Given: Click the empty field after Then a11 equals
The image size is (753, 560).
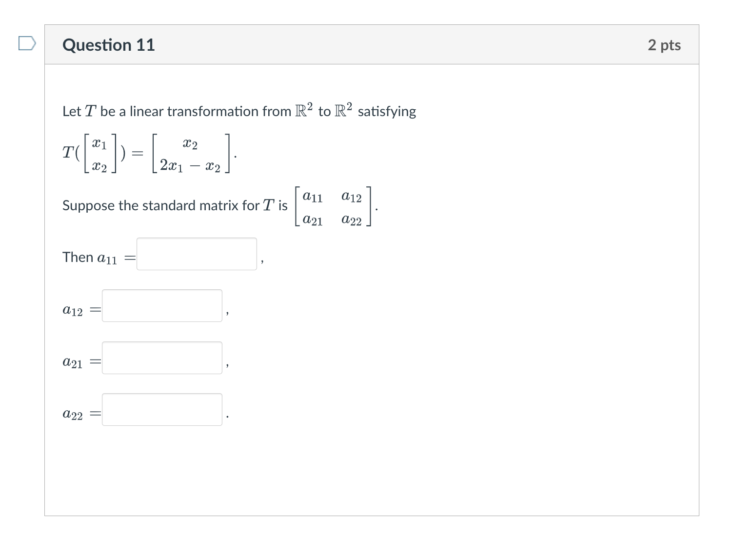Looking at the screenshot, I should [x=196, y=253].
